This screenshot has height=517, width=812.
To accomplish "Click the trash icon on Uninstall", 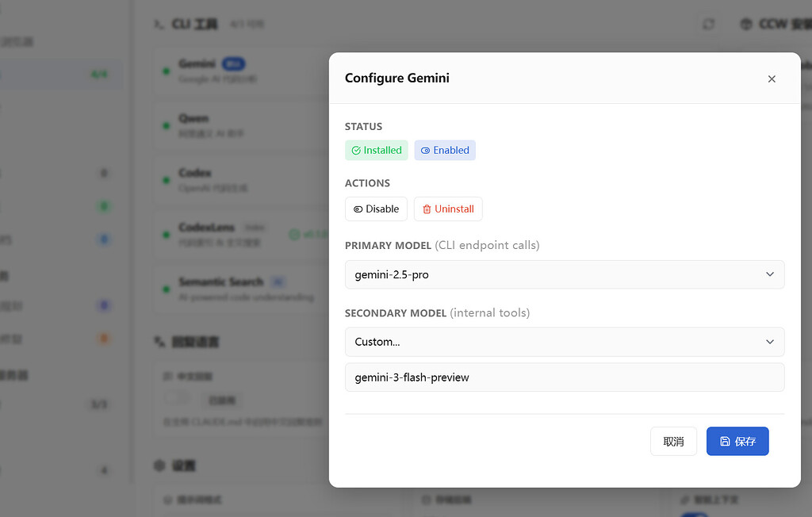I will 427,209.
